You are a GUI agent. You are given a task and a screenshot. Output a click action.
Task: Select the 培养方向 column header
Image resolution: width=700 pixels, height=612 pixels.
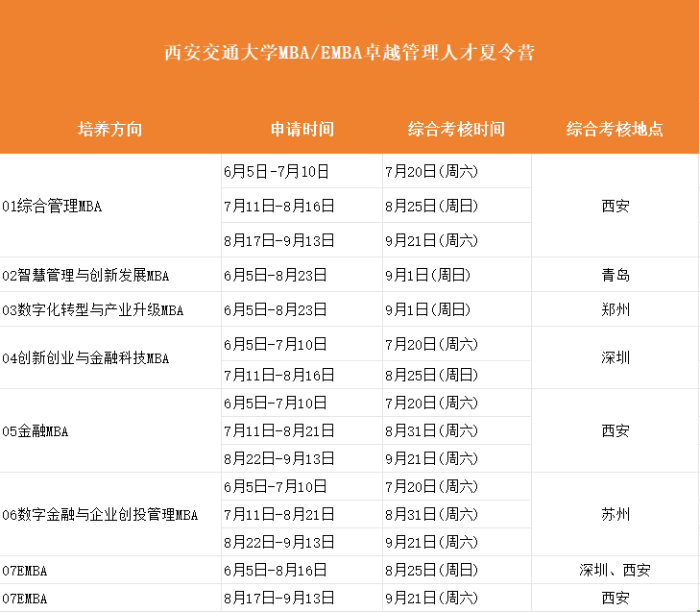(x=109, y=129)
